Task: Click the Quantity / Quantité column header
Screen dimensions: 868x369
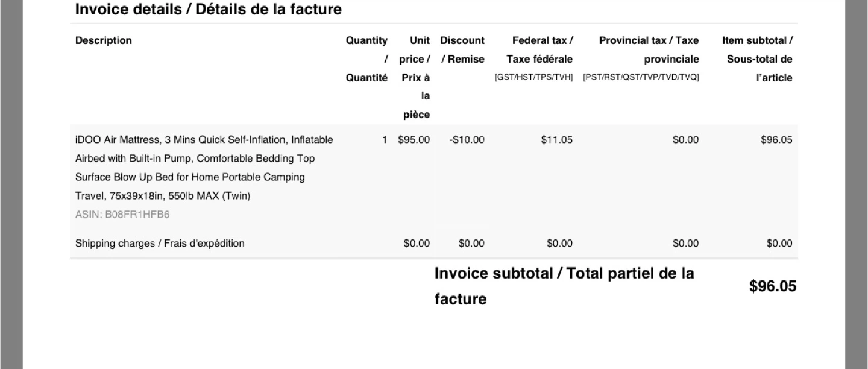Action: pyautogui.click(x=366, y=58)
